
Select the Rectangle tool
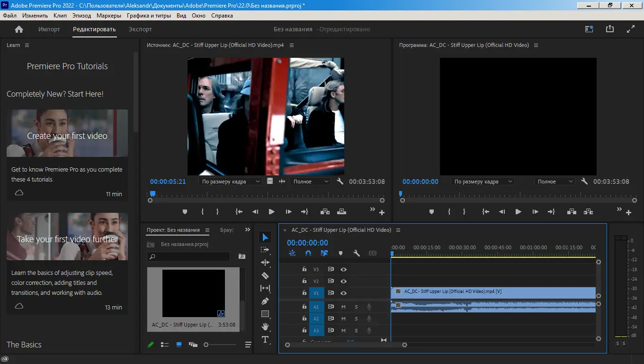click(265, 313)
